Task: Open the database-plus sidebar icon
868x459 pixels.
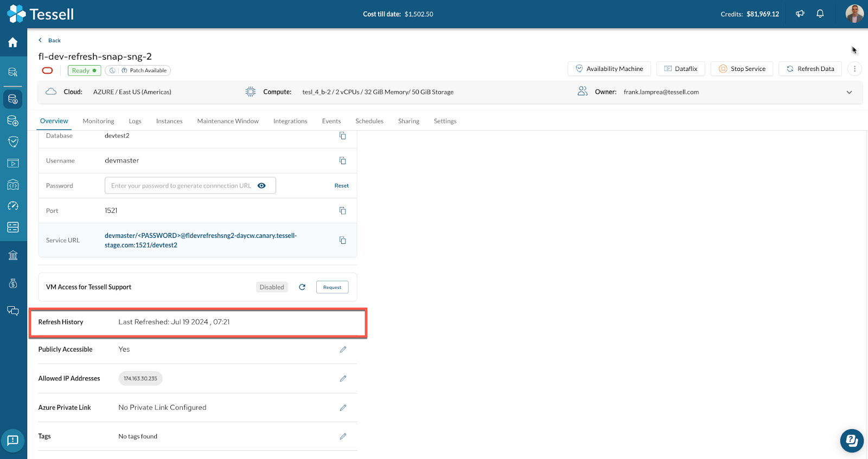Action: coord(13,120)
